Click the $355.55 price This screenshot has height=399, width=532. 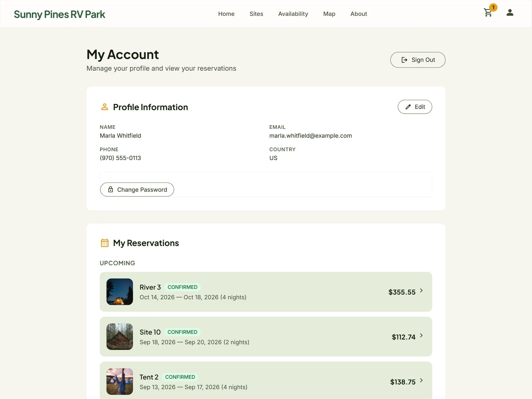(402, 292)
